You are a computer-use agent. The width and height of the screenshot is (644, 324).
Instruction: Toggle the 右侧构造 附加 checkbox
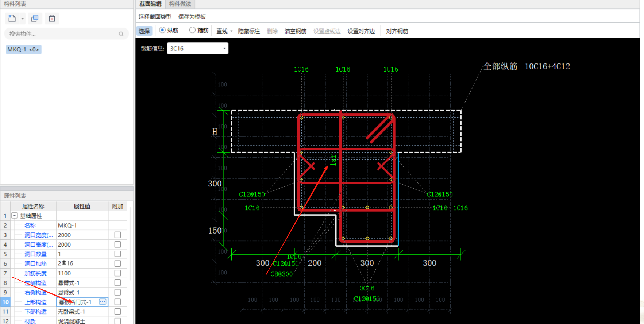click(117, 292)
